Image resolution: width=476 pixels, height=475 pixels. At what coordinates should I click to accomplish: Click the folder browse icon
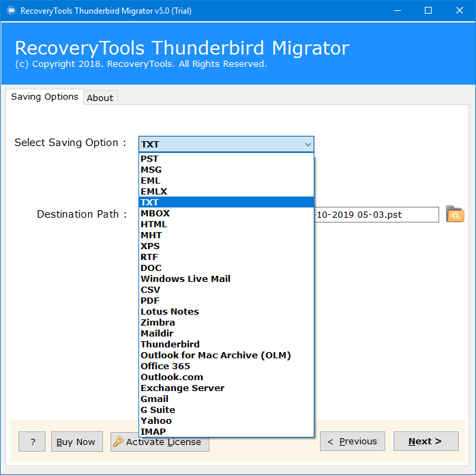(x=455, y=214)
